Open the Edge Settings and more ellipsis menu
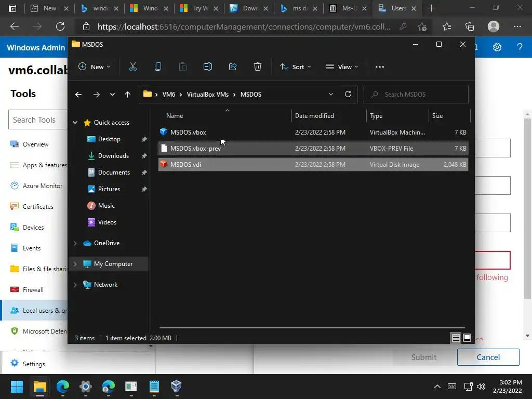This screenshot has height=399, width=532. coord(517,26)
